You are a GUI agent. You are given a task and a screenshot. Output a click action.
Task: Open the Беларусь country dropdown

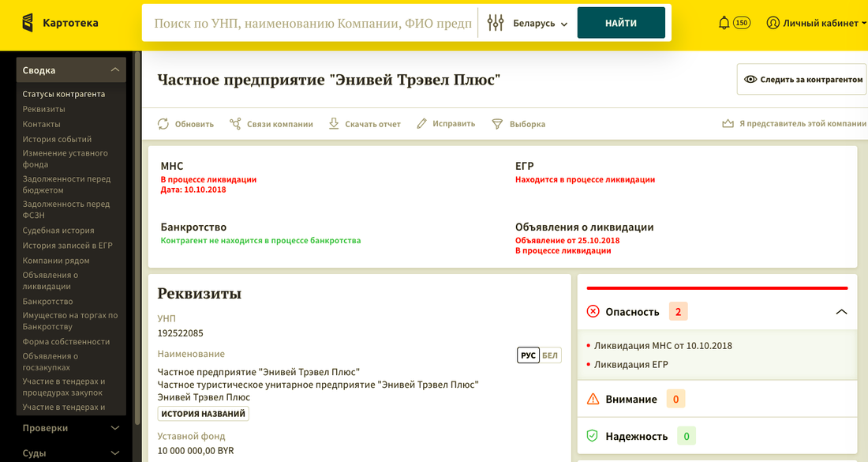(x=539, y=24)
